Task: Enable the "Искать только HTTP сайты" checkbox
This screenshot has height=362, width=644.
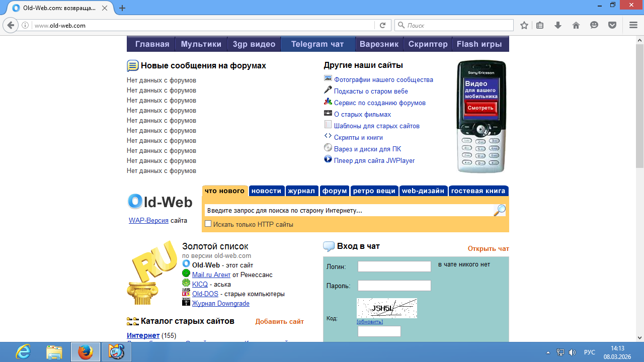Action: [x=208, y=224]
